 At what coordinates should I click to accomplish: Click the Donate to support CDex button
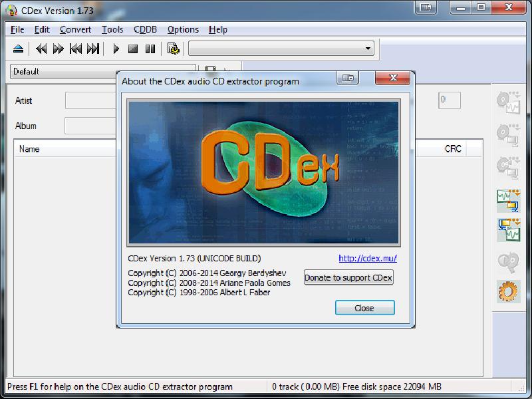[348, 277]
